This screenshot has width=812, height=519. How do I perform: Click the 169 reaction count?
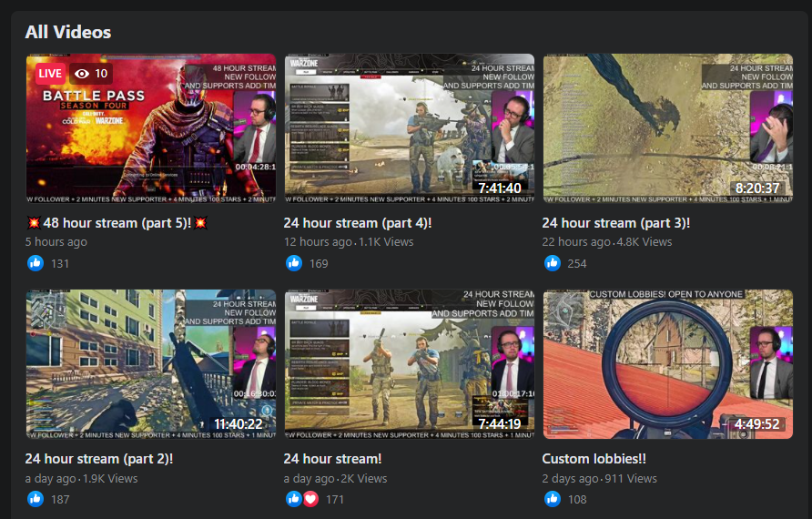[x=319, y=264]
